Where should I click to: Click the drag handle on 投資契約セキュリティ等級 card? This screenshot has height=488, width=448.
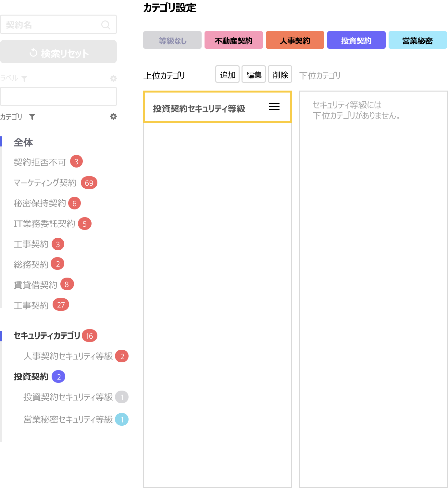pos(274,107)
